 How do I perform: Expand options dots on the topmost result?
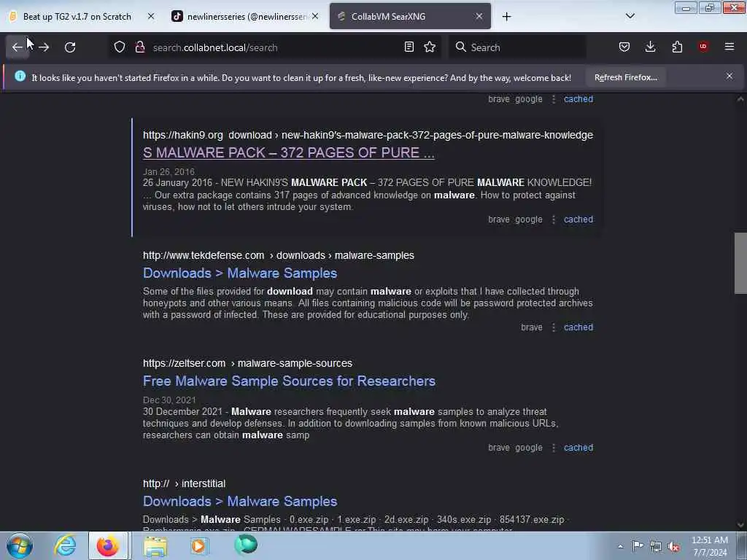(x=553, y=99)
